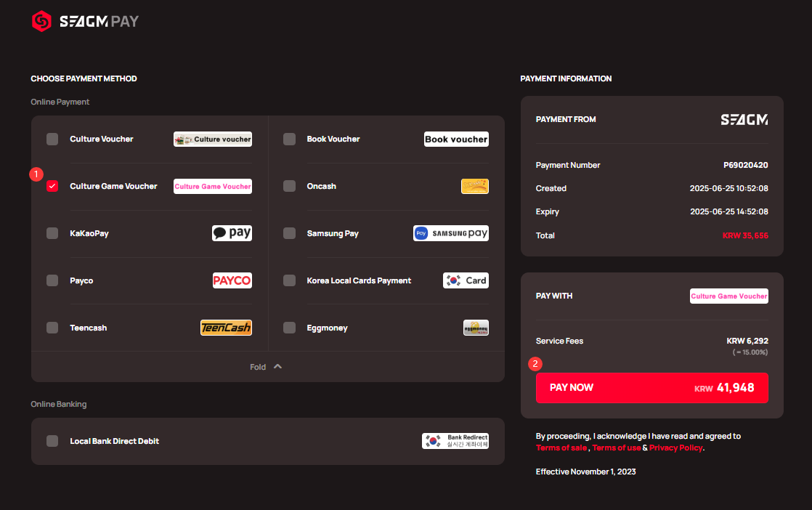Choose the Samsung Pay checkbox

click(290, 233)
